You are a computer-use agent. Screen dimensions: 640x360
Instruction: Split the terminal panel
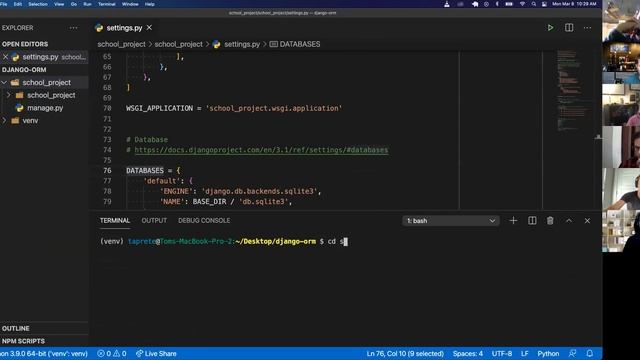click(532, 220)
